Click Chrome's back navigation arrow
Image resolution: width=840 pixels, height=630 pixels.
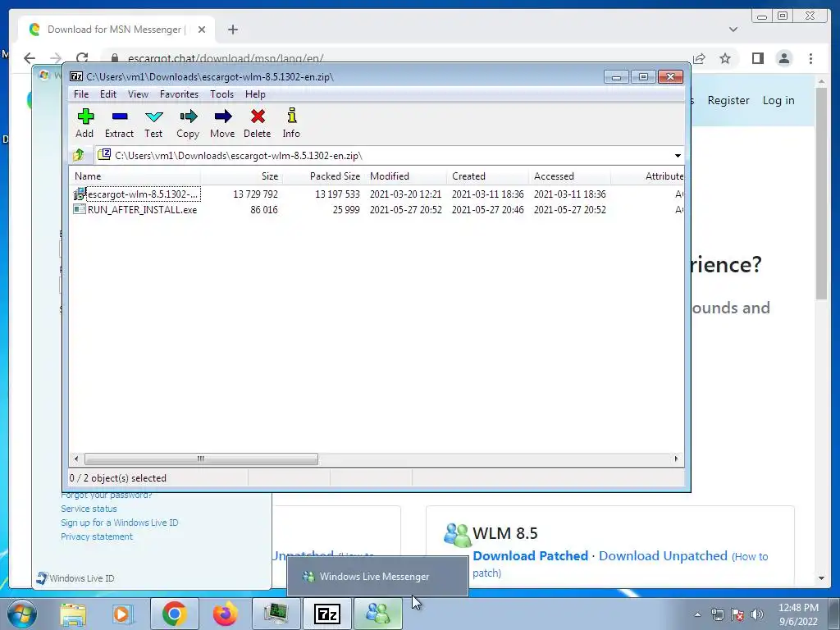(30, 58)
